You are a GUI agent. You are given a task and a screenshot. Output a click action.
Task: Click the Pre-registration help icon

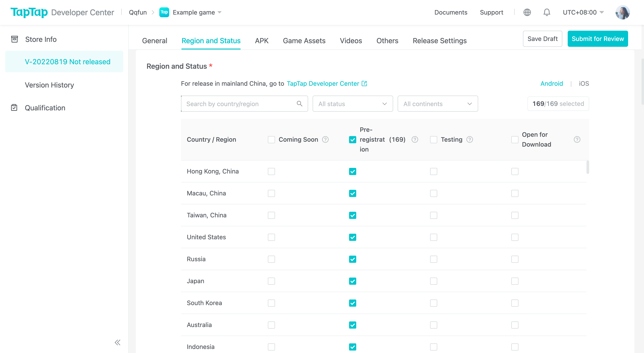click(415, 139)
